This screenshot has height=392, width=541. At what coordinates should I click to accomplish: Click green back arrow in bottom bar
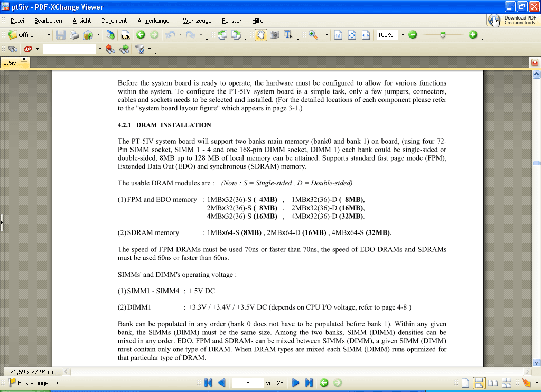[324, 382]
